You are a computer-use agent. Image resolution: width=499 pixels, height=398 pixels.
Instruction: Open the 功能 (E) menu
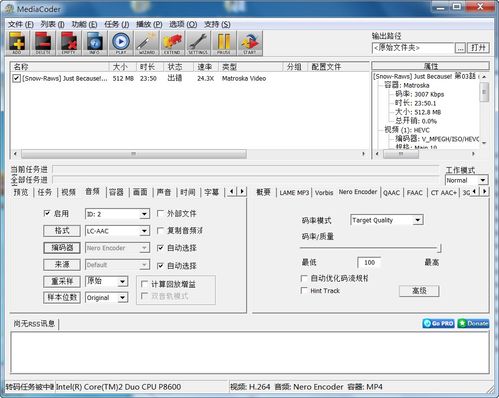click(x=84, y=24)
